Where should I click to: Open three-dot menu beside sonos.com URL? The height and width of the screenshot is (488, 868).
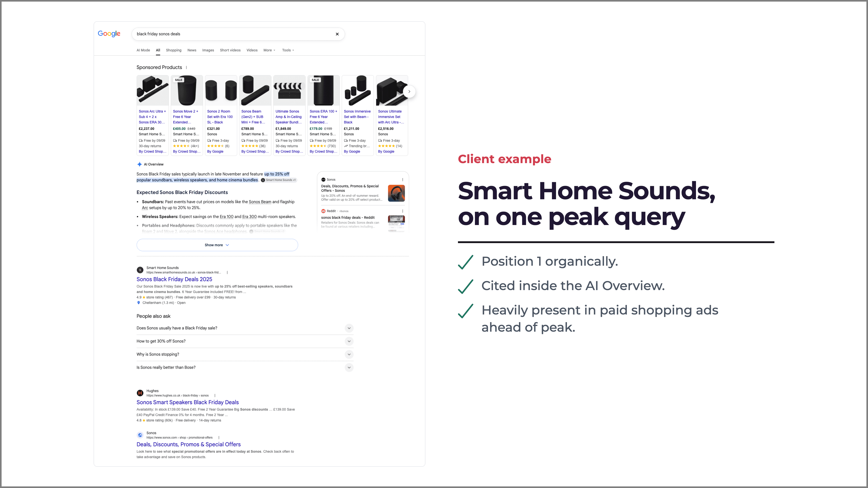point(219,437)
